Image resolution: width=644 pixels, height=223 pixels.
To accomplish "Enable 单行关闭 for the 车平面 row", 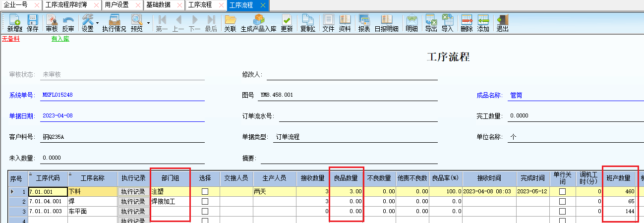I will pyautogui.click(x=562, y=212).
